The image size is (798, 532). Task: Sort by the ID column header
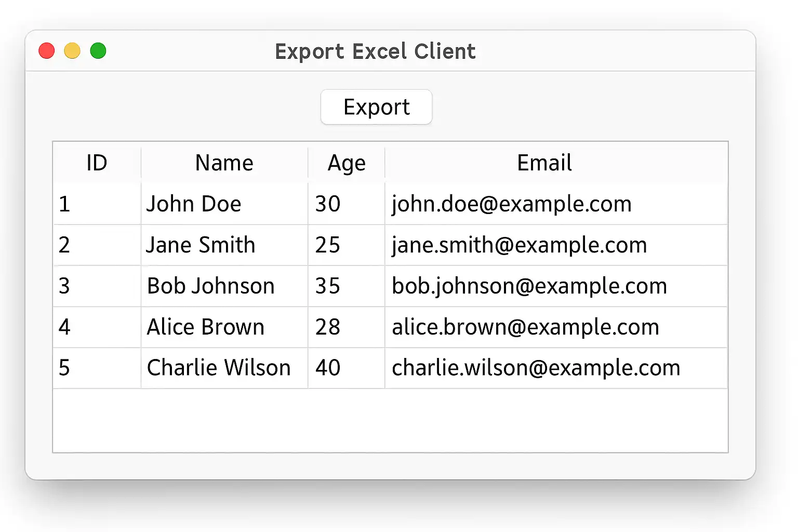point(97,163)
